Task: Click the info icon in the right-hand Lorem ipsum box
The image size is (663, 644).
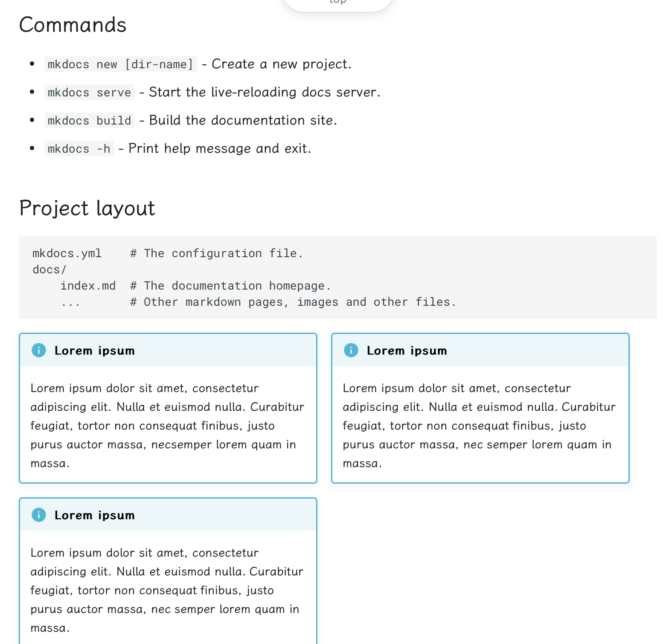Action: click(351, 351)
